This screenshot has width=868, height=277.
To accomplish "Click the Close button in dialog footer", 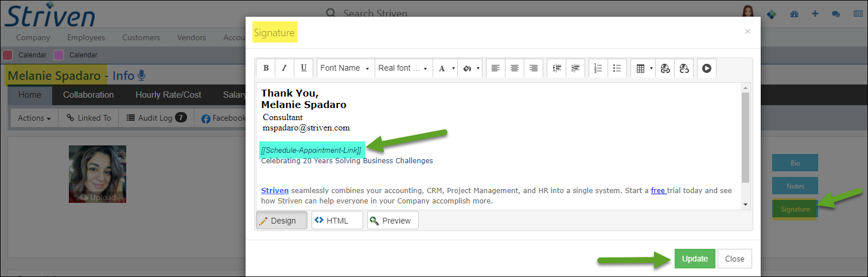I will [x=734, y=259].
